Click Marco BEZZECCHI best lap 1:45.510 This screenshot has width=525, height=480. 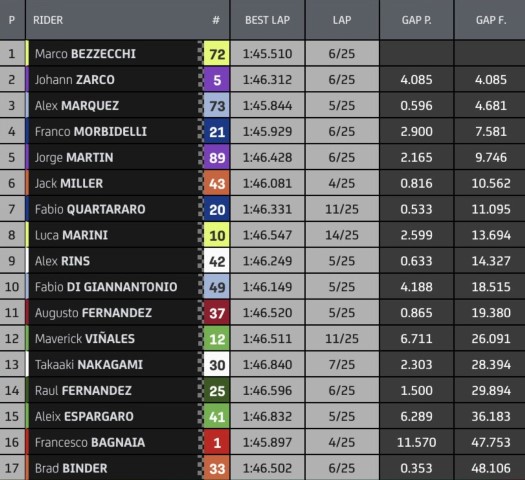click(x=268, y=54)
